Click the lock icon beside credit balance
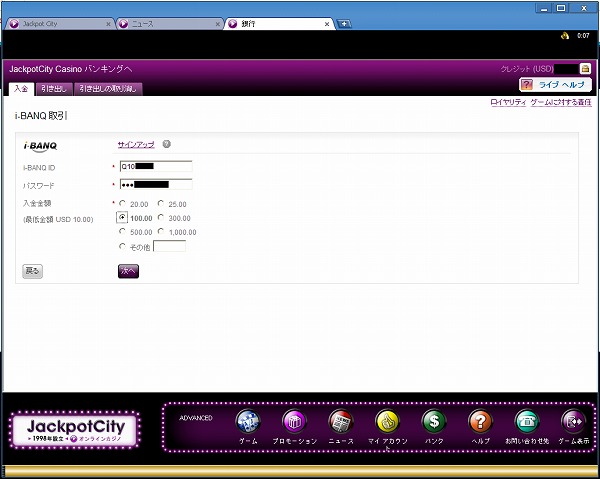This screenshot has height=479, width=600. coord(585,69)
